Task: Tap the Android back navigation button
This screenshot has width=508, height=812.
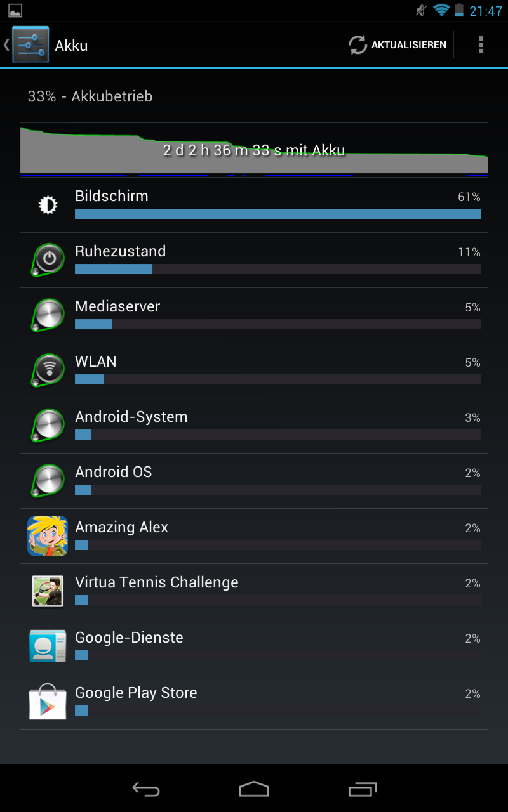Action: coord(146,789)
